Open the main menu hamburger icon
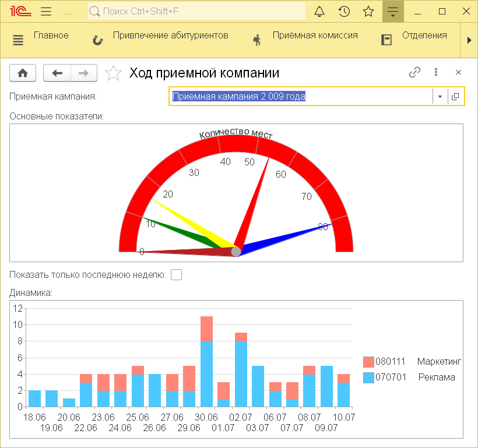This screenshot has width=478, height=448. [x=47, y=11]
